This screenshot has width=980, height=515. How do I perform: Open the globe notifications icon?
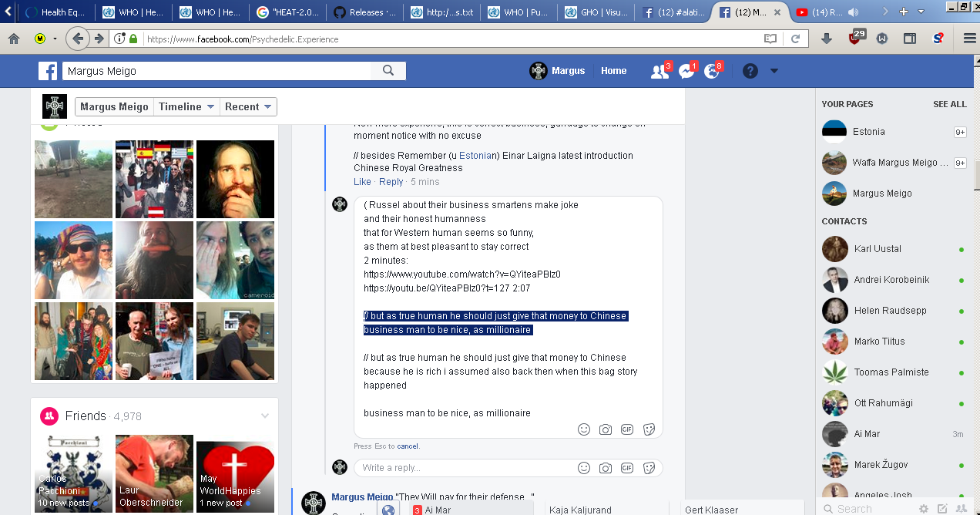(x=711, y=72)
